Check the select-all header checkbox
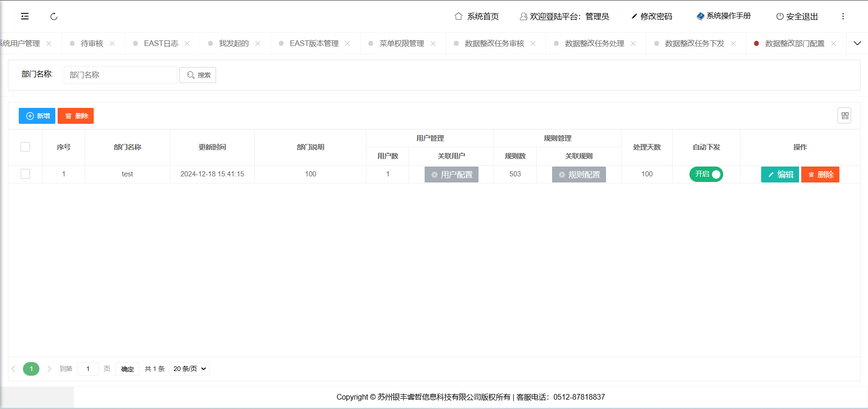 pyautogui.click(x=25, y=147)
